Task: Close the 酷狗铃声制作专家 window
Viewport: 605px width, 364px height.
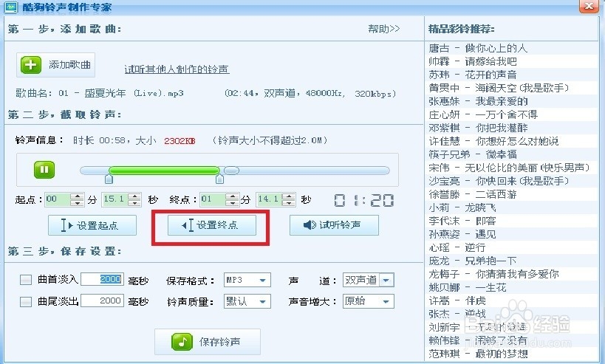Action: click(x=589, y=7)
